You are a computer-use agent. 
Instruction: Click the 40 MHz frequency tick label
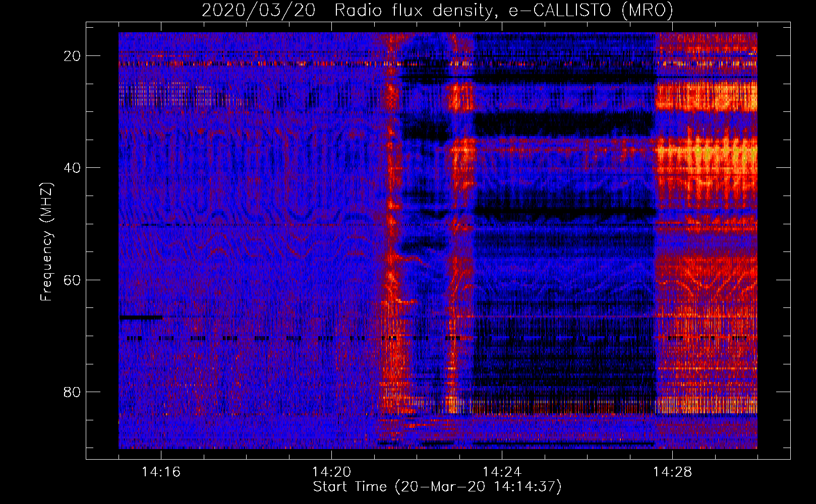pos(73,168)
